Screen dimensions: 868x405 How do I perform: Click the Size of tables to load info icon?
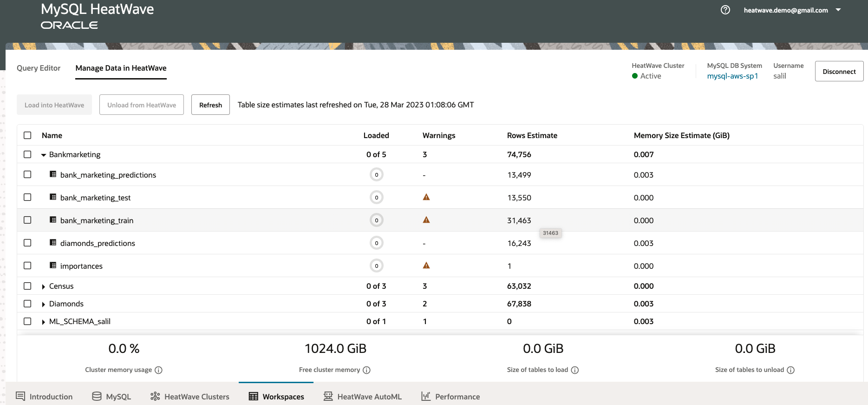[x=574, y=370]
